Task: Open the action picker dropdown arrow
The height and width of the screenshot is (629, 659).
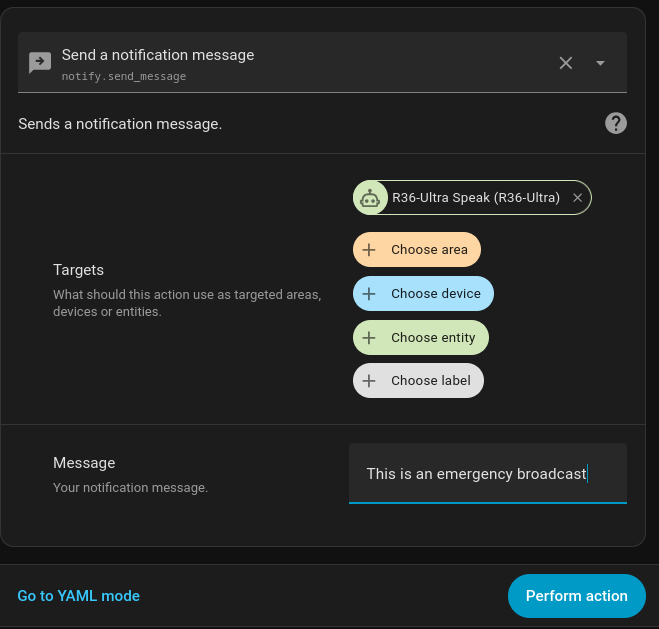Action: (600, 63)
